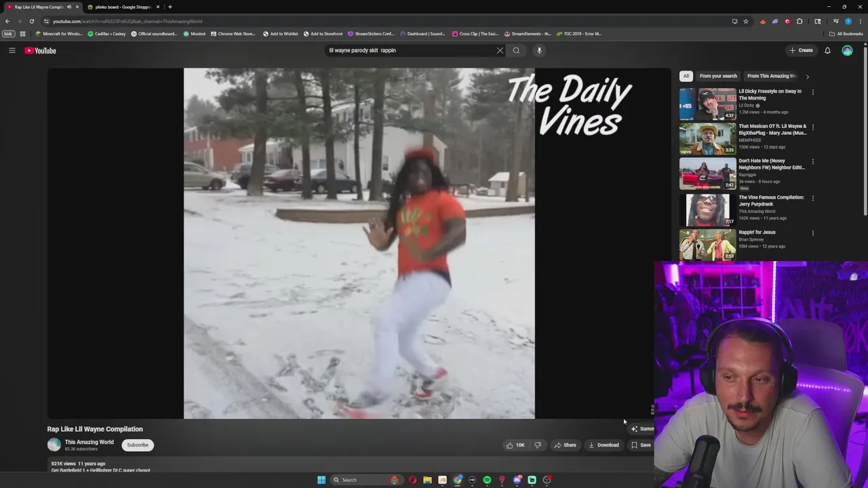Screen dimensions: 868x488
Task: Share the video
Action: pyautogui.click(x=565, y=445)
